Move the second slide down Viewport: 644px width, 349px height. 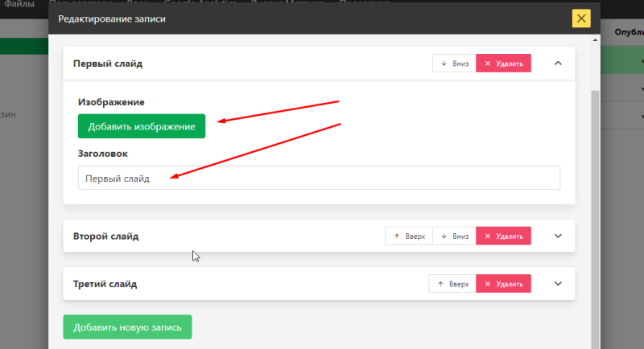pos(454,236)
